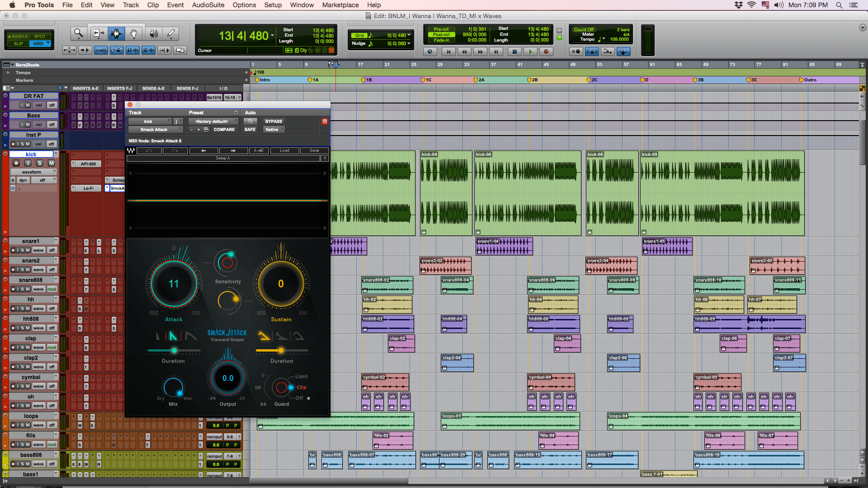
Task: Open the Dropbox menu bar icon
Action: pos(739,5)
